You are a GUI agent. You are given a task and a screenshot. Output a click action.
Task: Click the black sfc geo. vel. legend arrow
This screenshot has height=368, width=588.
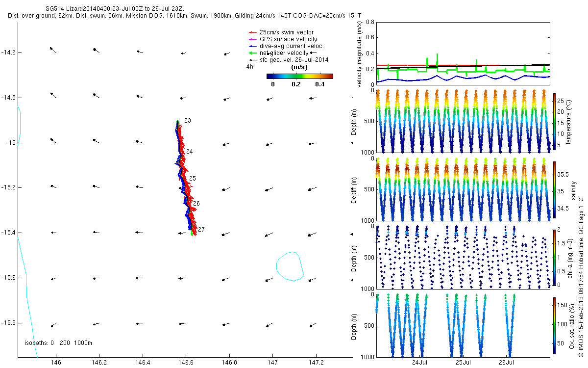click(252, 60)
